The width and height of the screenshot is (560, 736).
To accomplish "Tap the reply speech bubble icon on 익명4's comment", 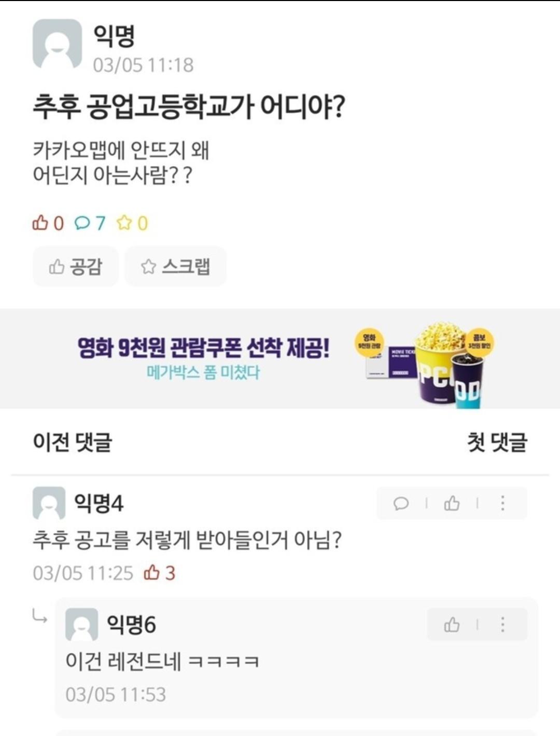I will (402, 503).
